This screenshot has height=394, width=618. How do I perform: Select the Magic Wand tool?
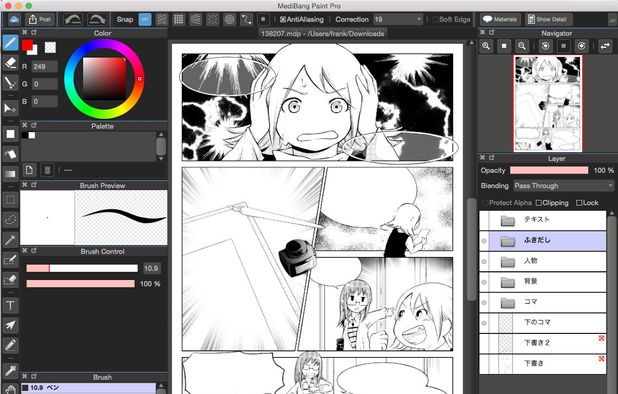10,240
